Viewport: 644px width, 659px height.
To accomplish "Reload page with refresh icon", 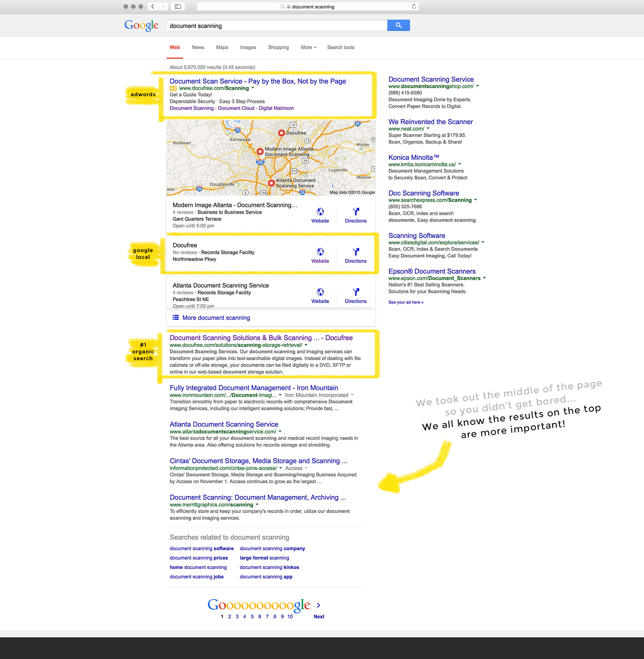I will click(x=414, y=6).
